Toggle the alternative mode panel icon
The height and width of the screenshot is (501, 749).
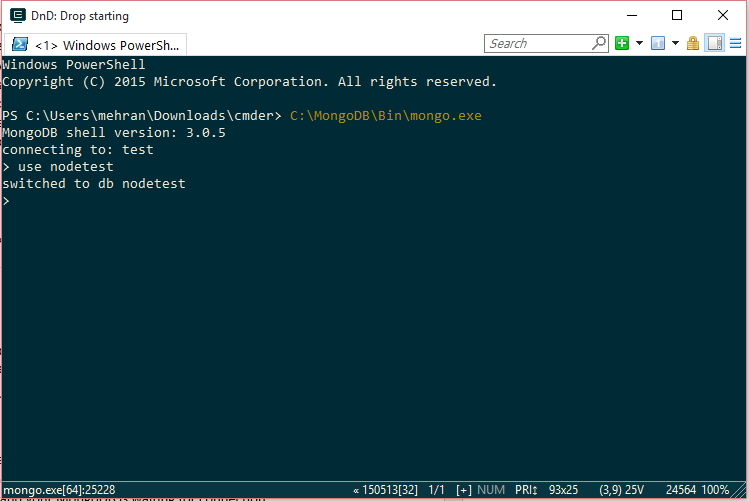[714, 43]
